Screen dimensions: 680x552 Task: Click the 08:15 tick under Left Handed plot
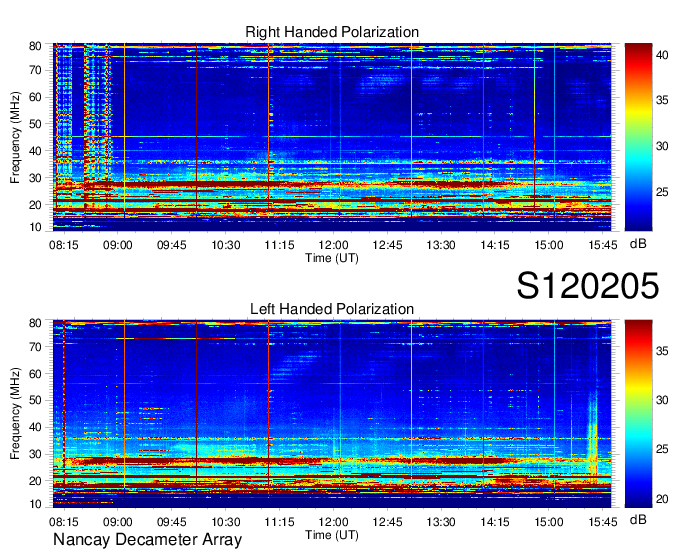pyautogui.click(x=64, y=522)
